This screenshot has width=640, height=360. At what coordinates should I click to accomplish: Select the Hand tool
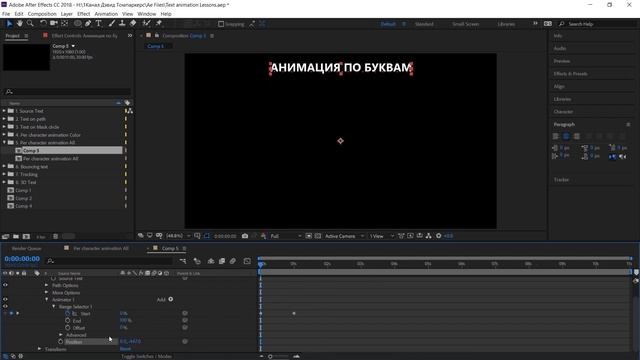pyautogui.click(x=20, y=24)
